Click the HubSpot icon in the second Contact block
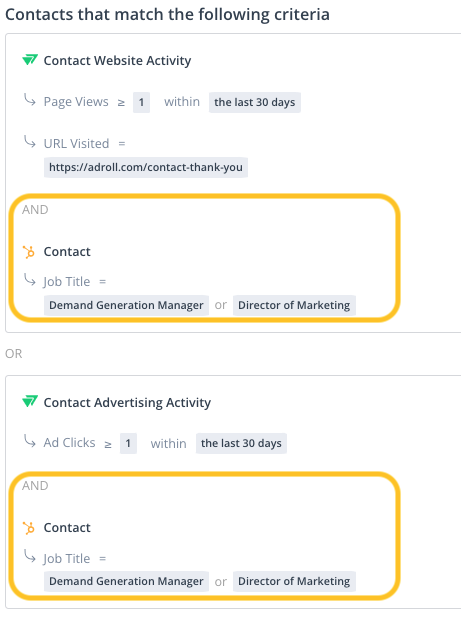 click(29, 528)
